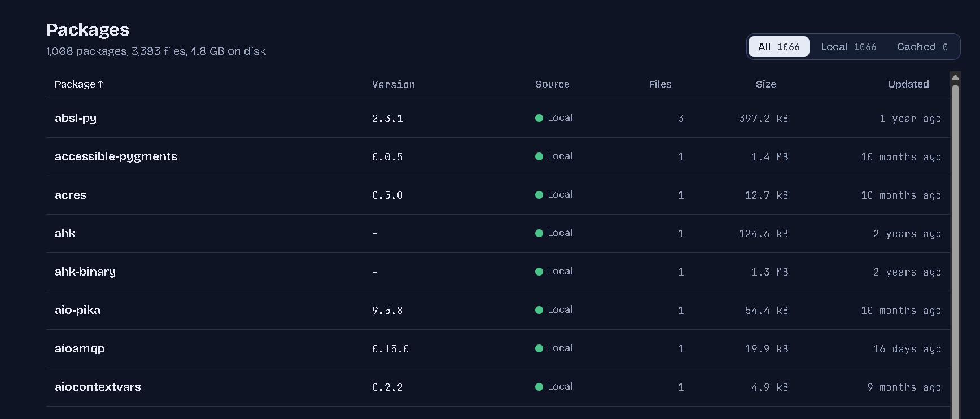Click the 19.9 kB size value
The width and height of the screenshot is (980, 419).
(x=767, y=348)
